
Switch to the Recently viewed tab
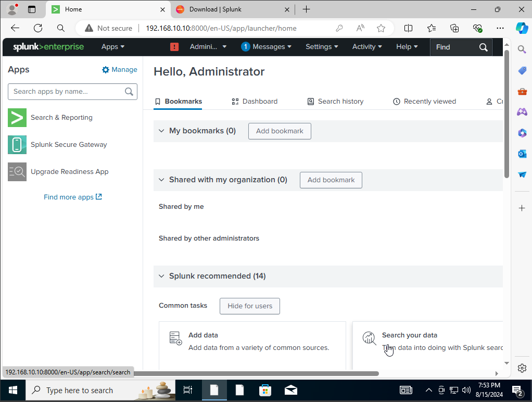(424, 102)
